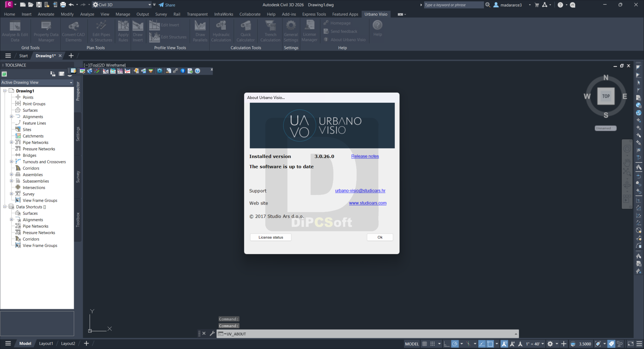Open Trench Calculation tool
The image size is (644, 349).
270,31
